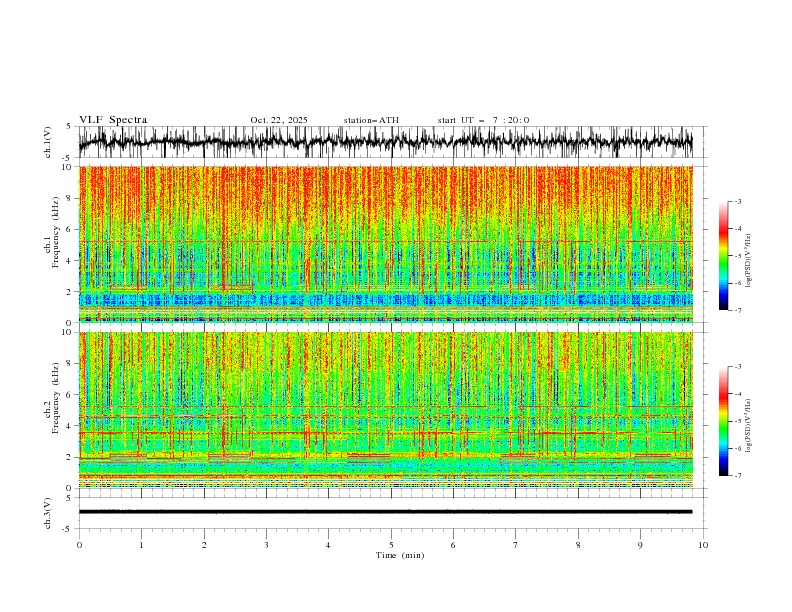Click the time axis tick label '1'
Screen dimensions: 792x612
pyautogui.click(x=141, y=545)
